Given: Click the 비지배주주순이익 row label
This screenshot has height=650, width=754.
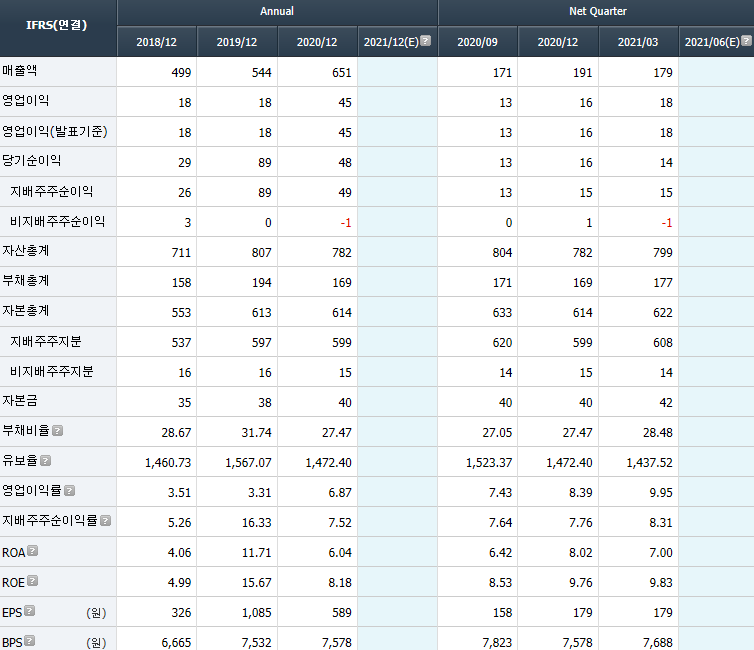Looking at the screenshot, I should click(58, 221).
